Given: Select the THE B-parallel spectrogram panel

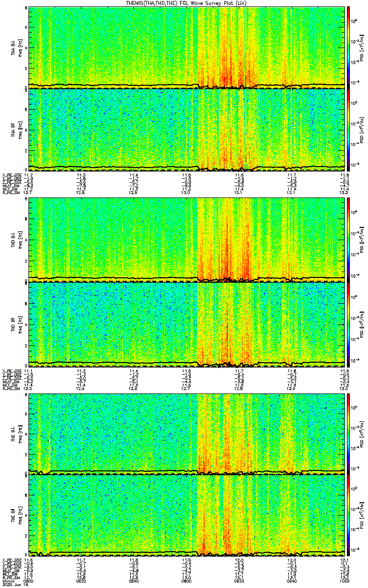Looking at the screenshot, I should point(186,516).
